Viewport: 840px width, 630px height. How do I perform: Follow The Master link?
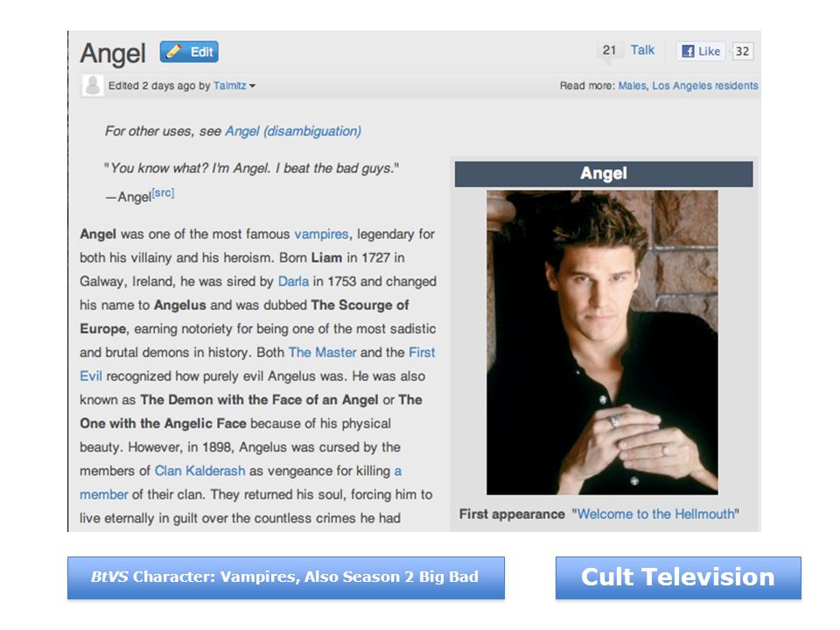pyautogui.click(x=323, y=353)
